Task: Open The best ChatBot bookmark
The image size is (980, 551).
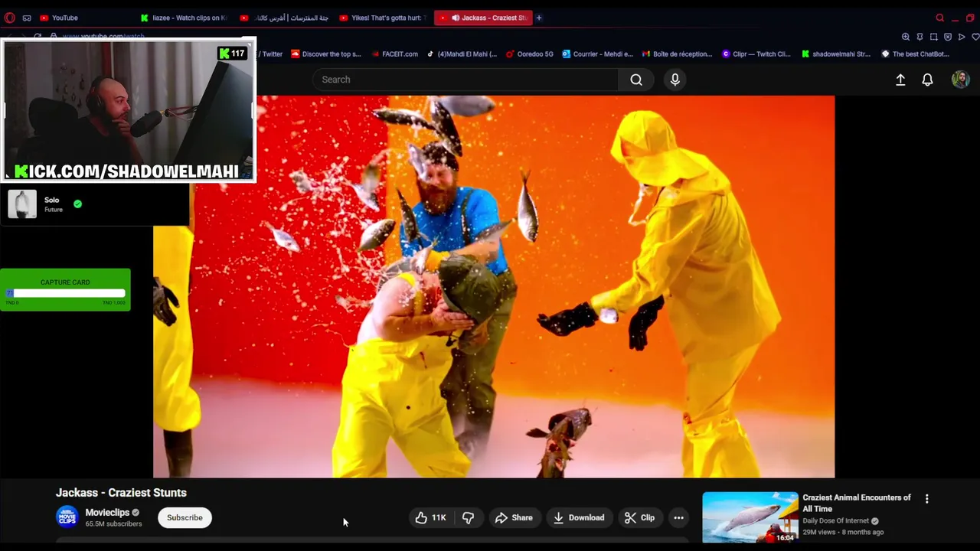Action: (x=916, y=54)
